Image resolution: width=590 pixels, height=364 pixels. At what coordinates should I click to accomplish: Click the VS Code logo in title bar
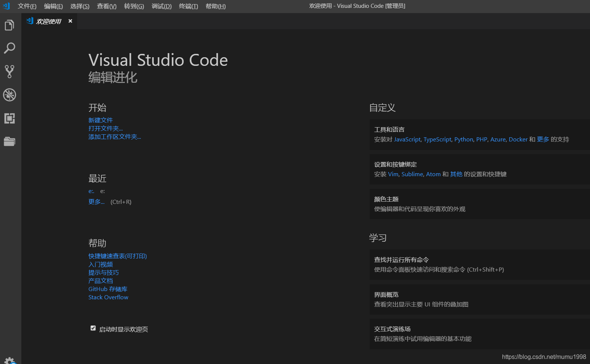pyautogui.click(x=6, y=6)
